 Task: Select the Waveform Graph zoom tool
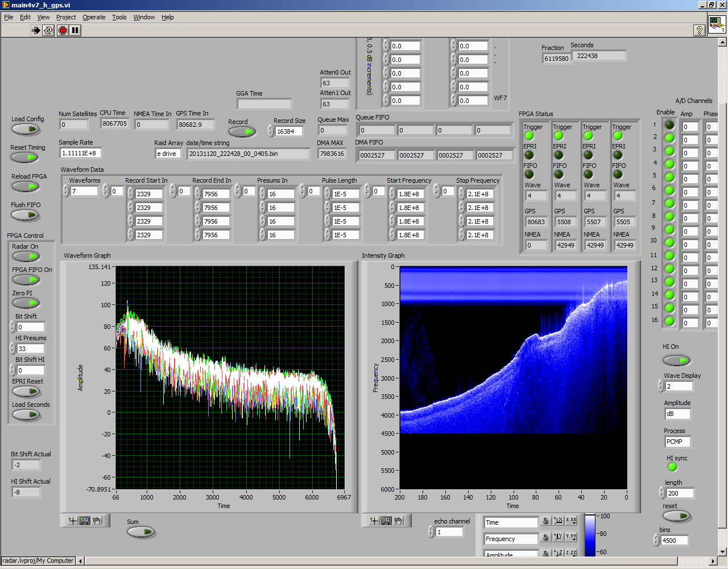[x=85, y=520]
